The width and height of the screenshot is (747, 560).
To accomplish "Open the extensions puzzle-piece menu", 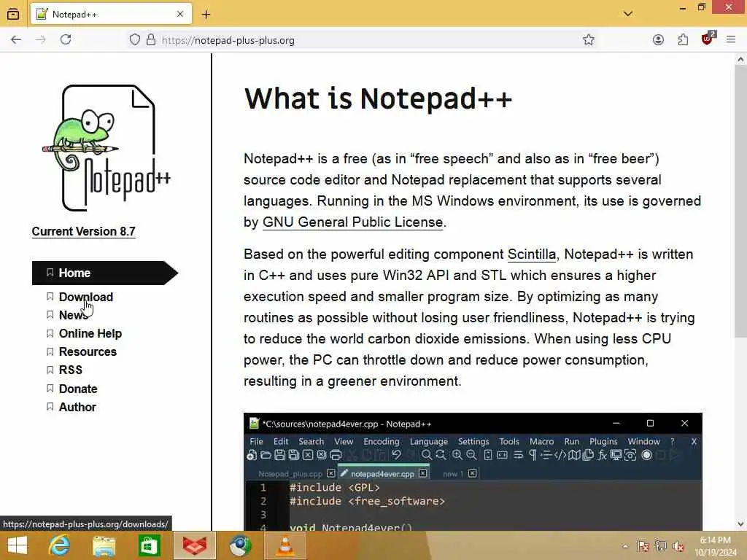I will (x=683, y=39).
